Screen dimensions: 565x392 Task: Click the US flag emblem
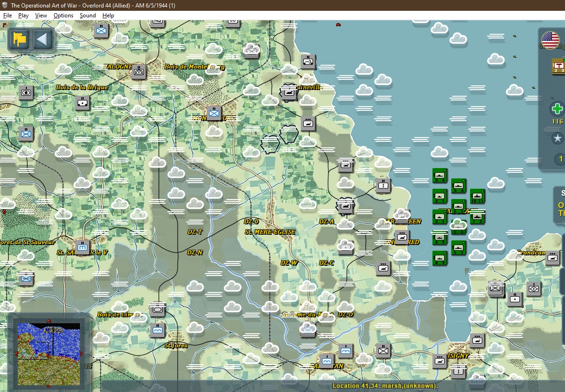551,40
